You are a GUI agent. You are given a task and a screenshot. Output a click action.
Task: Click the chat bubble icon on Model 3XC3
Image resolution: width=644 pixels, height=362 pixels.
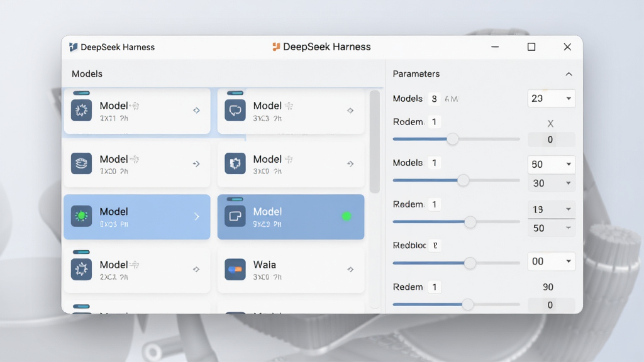point(235,110)
